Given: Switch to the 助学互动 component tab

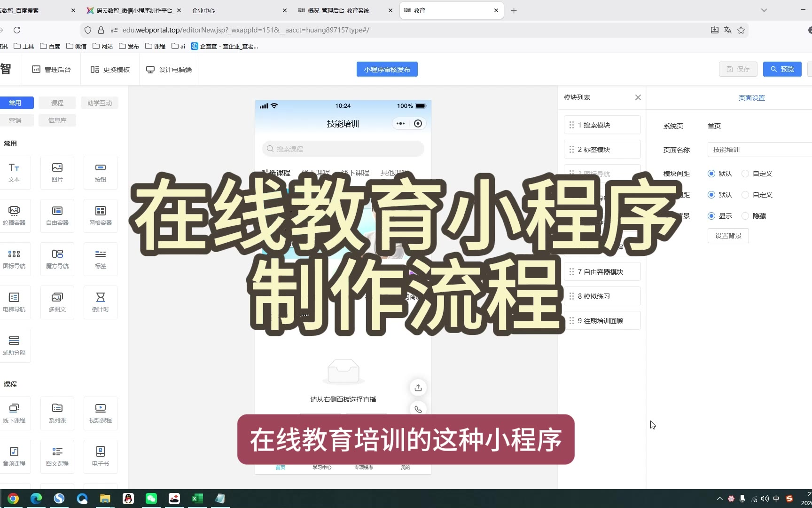Looking at the screenshot, I should pos(100,103).
